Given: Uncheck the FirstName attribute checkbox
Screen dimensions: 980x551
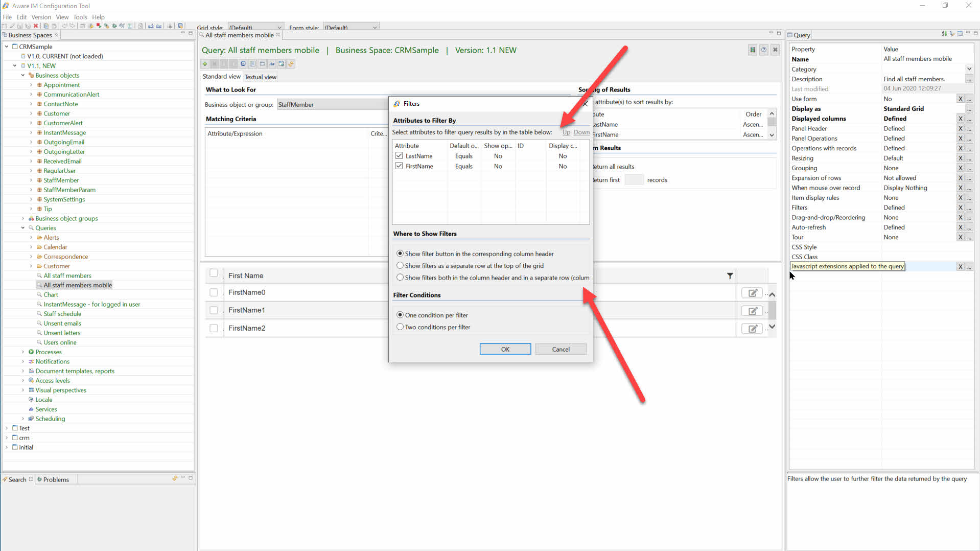Looking at the screenshot, I should pyautogui.click(x=399, y=166).
